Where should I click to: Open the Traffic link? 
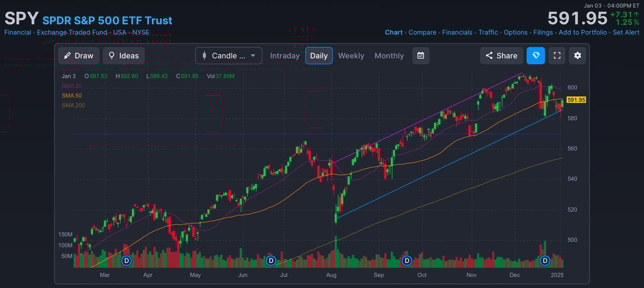coord(488,32)
